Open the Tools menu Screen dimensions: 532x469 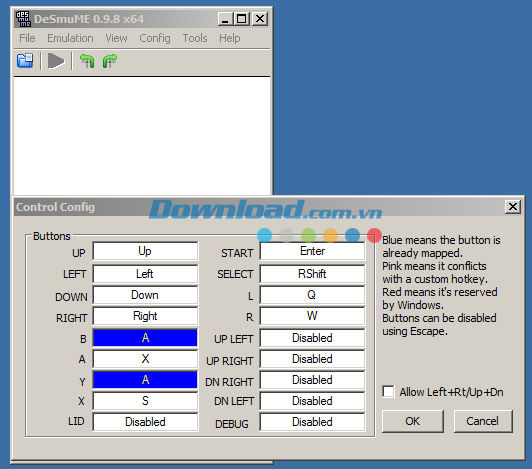coord(195,38)
